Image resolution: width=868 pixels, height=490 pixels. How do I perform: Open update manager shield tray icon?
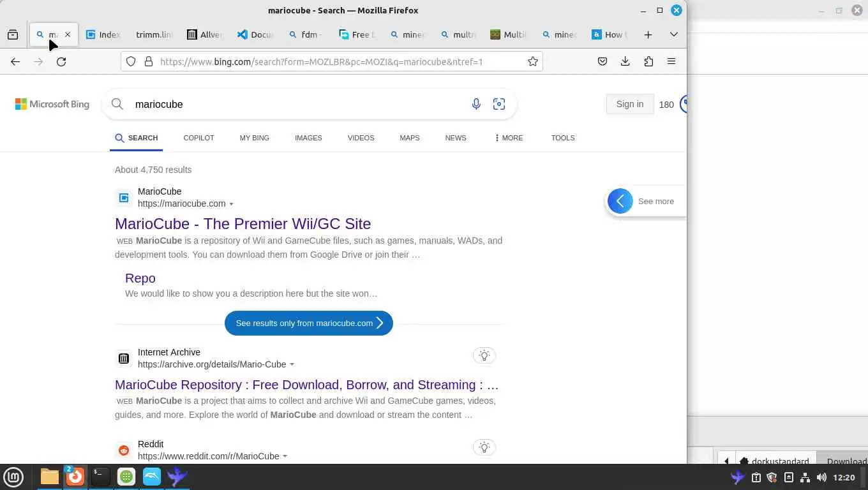point(772,477)
